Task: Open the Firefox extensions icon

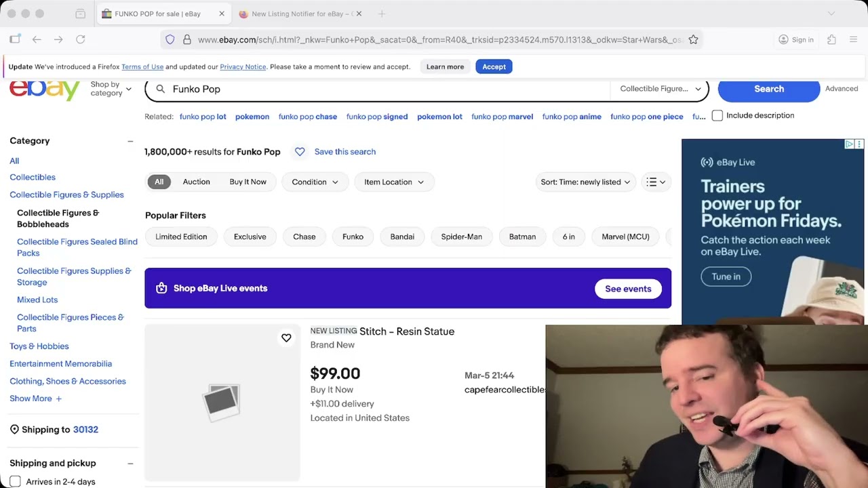Action: tap(831, 39)
